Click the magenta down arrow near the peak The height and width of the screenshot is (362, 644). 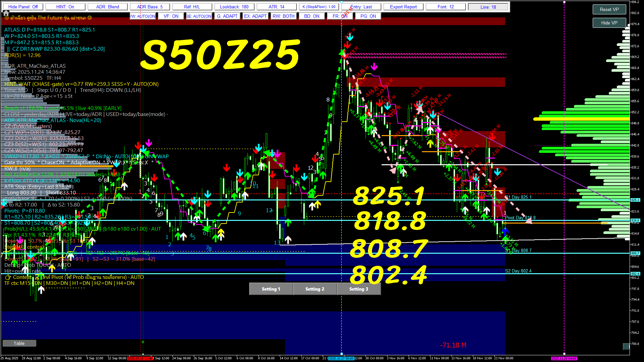point(374,67)
